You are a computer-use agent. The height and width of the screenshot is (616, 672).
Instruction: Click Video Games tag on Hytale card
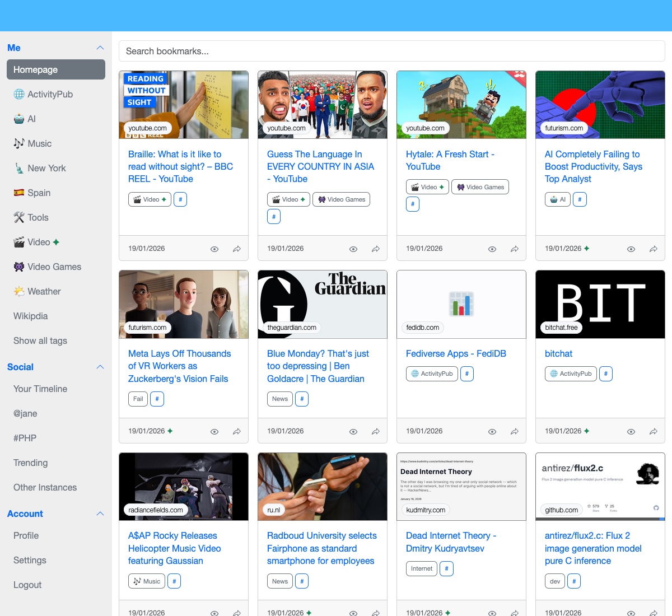click(480, 187)
